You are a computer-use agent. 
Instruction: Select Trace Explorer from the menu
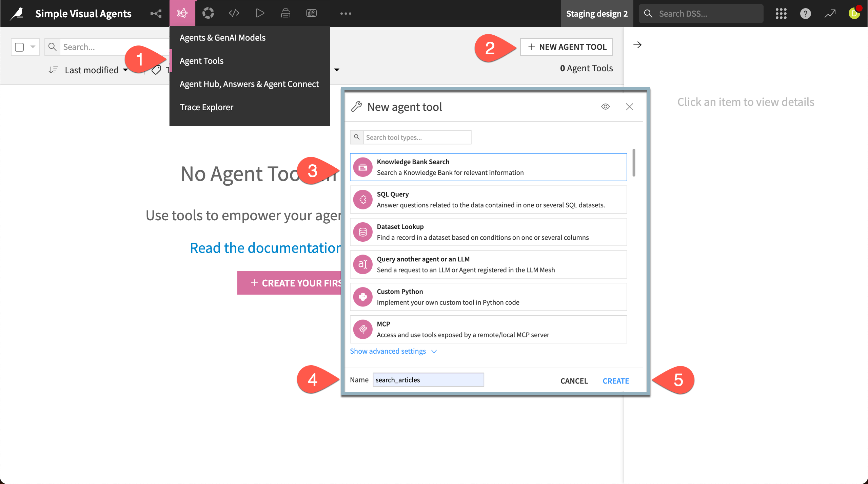[x=206, y=107]
